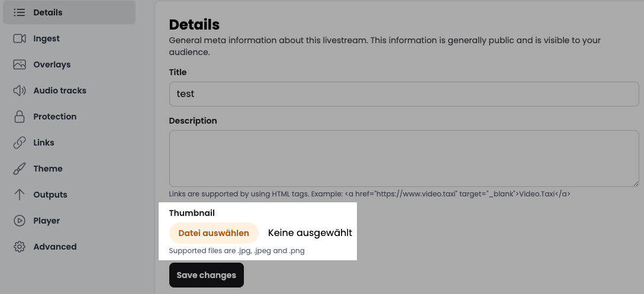The height and width of the screenshot is (294, 644).
Task: Click the Description textarea resize handle
Action: [x=636, y=183]
